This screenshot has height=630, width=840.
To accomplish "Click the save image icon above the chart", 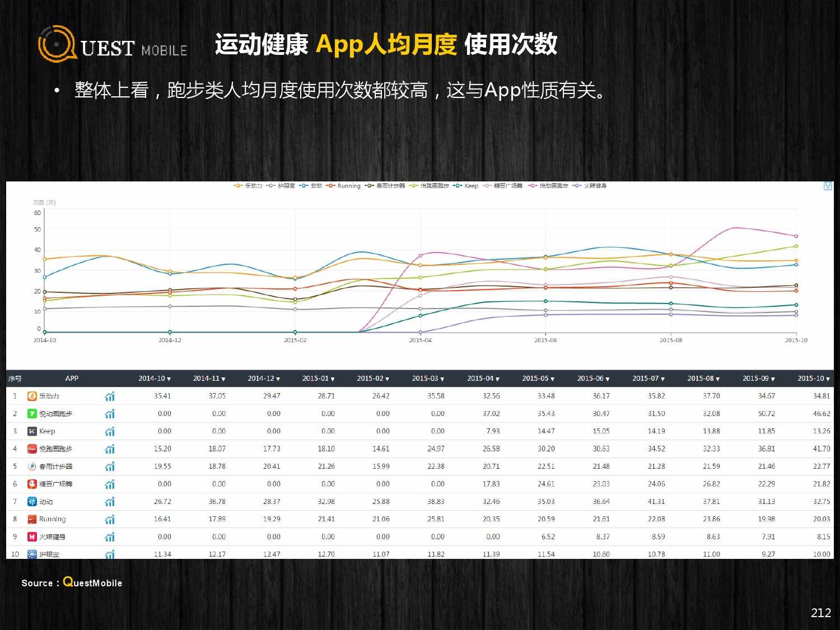I will point(828,186).
